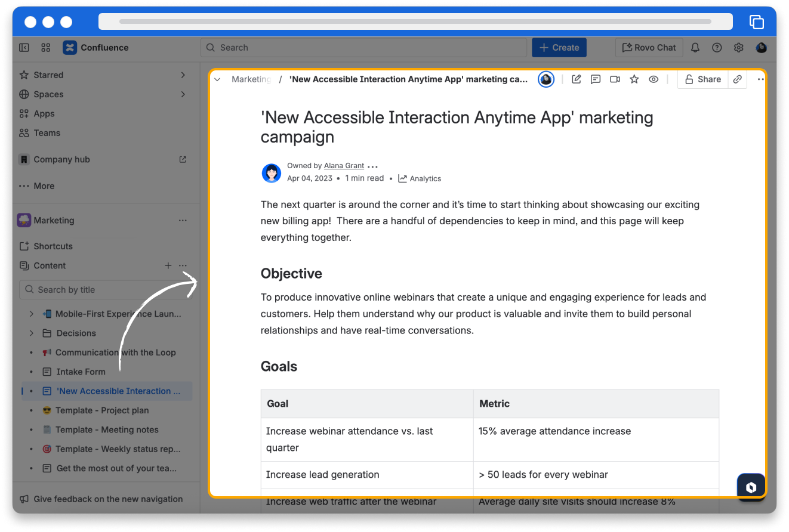
Task: Open the Company hub external link icon
Action: pyautogui.click(x=183, y=159)
